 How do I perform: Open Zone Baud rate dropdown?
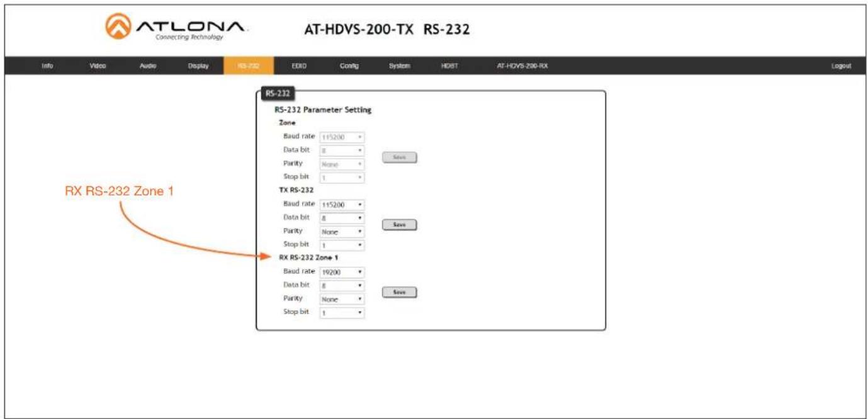tap(342, 137)
